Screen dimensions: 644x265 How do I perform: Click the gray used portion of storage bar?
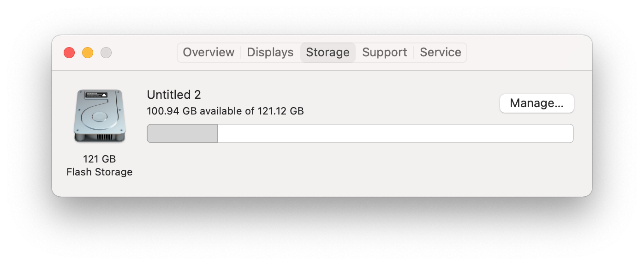[182, 133]
